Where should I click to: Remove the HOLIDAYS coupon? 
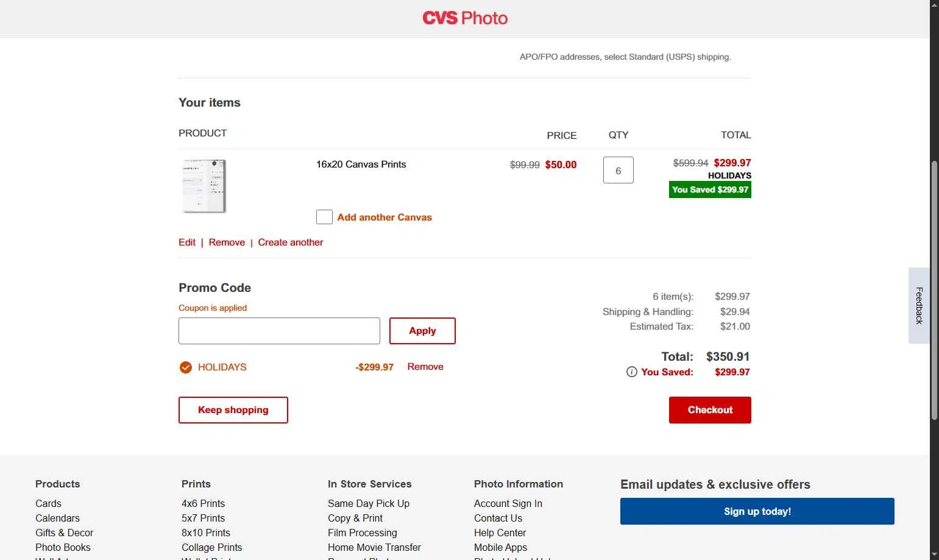click(x=425, y=367)
